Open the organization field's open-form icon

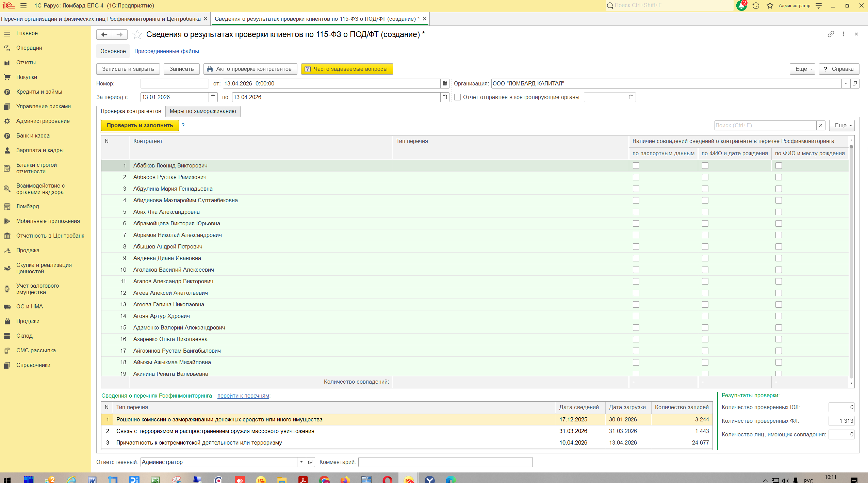(x=855, y=83)
